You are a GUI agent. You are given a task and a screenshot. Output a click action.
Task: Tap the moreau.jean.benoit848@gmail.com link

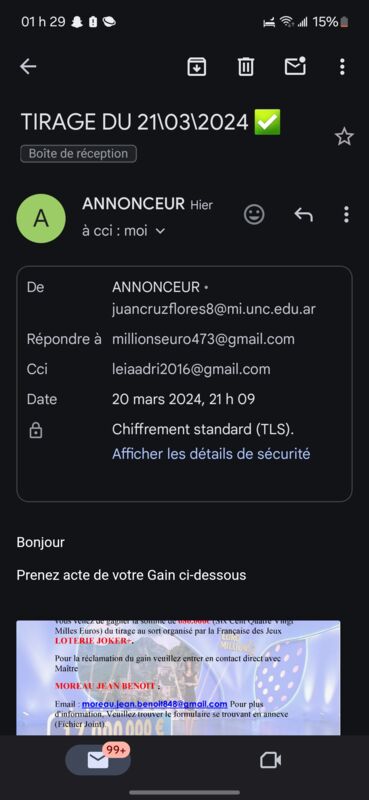(x=155, y=704)
